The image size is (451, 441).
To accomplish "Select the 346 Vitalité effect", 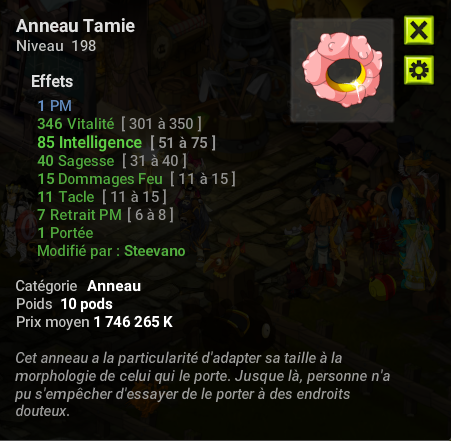I will pos(76,124).
